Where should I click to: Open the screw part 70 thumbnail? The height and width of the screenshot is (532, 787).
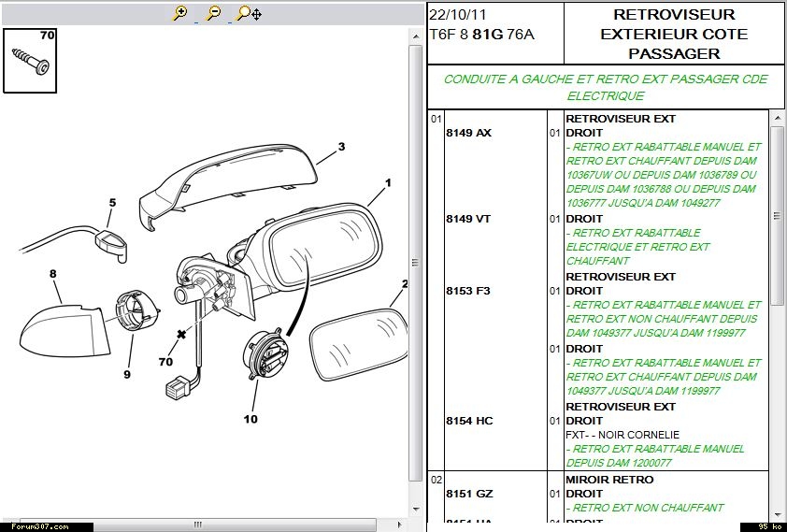click(34, 60)
